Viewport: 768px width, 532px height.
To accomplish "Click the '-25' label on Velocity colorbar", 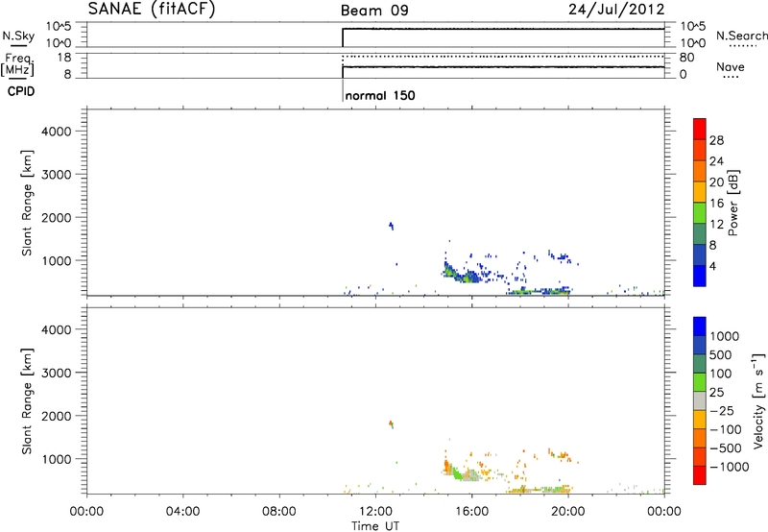I will click(723, 411).
